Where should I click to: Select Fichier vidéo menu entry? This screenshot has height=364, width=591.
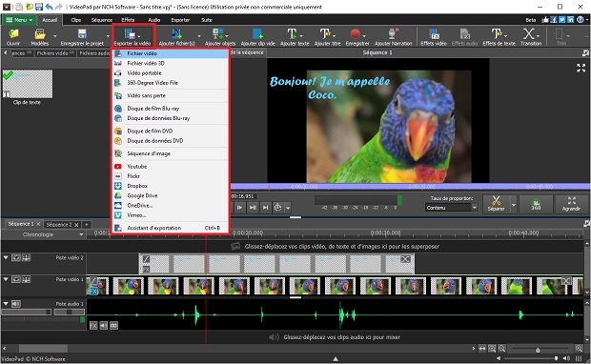171,53
